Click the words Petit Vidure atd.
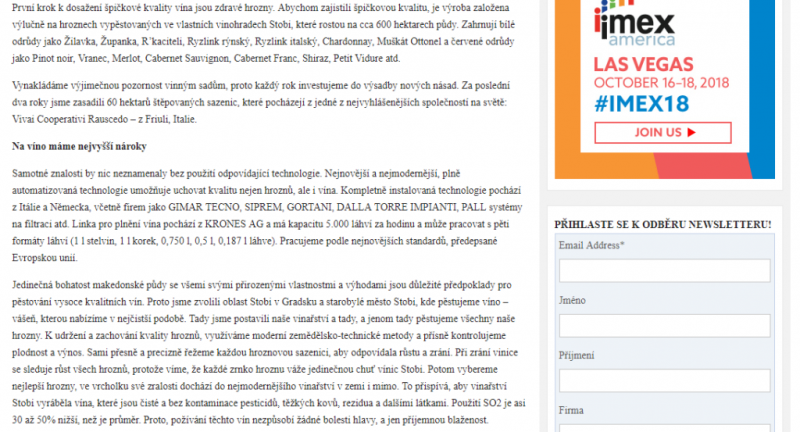The width and height of the screenshot is (800, 432). pos(366,58)
